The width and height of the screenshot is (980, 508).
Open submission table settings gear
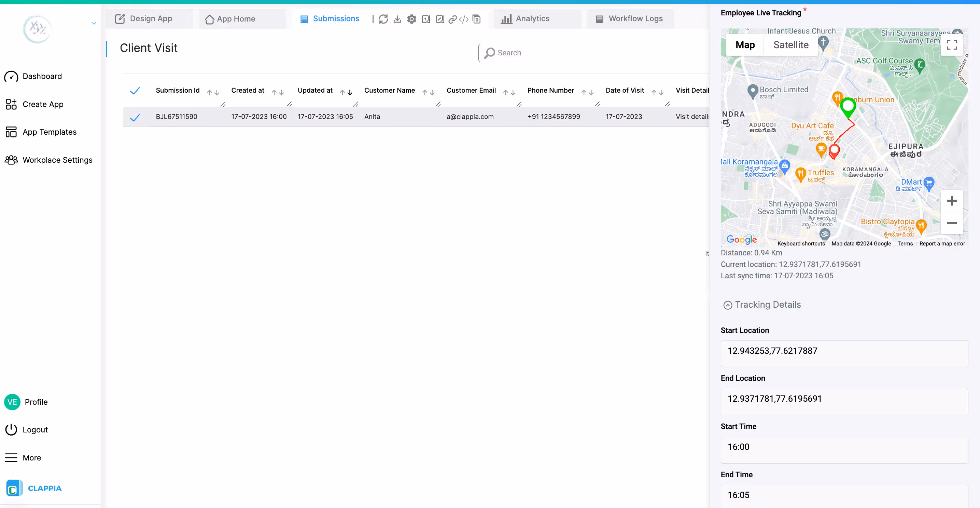(x=411, y=19)
